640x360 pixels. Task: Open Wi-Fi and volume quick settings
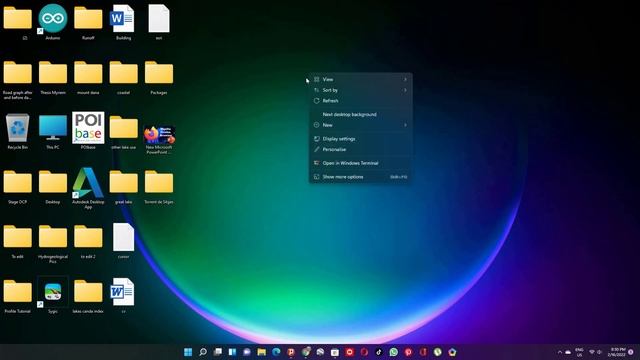596,352
